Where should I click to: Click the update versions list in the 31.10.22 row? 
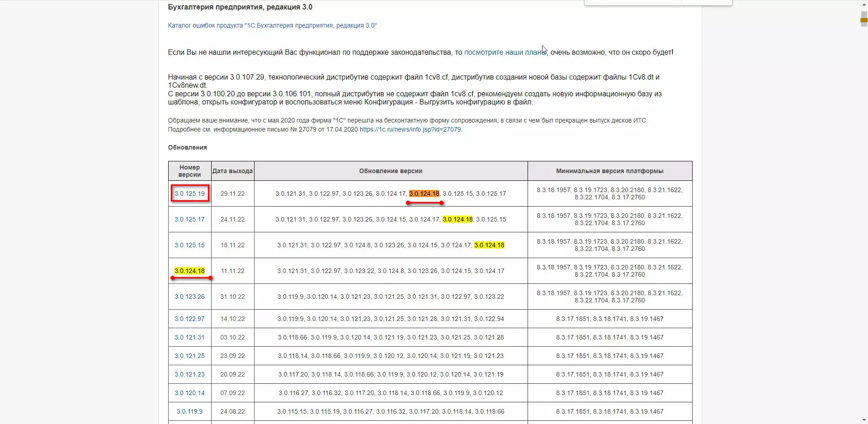(391, 297)
